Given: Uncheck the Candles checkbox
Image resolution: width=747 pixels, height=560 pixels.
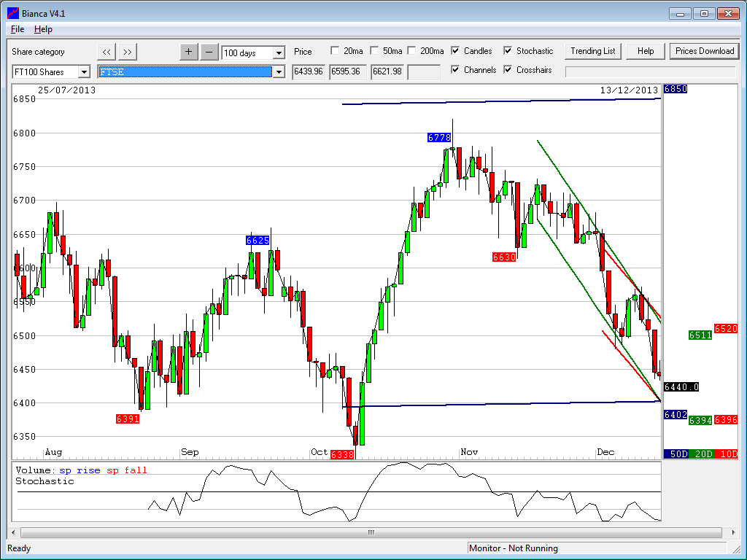Looking at the screenshot, I should [x=456, y=51].
